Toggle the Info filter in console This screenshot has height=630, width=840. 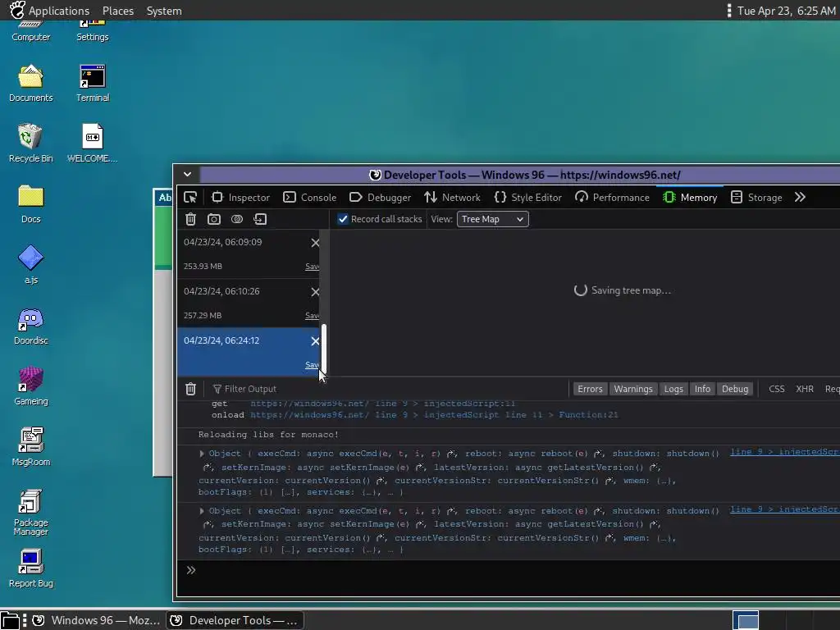[702, 389]
